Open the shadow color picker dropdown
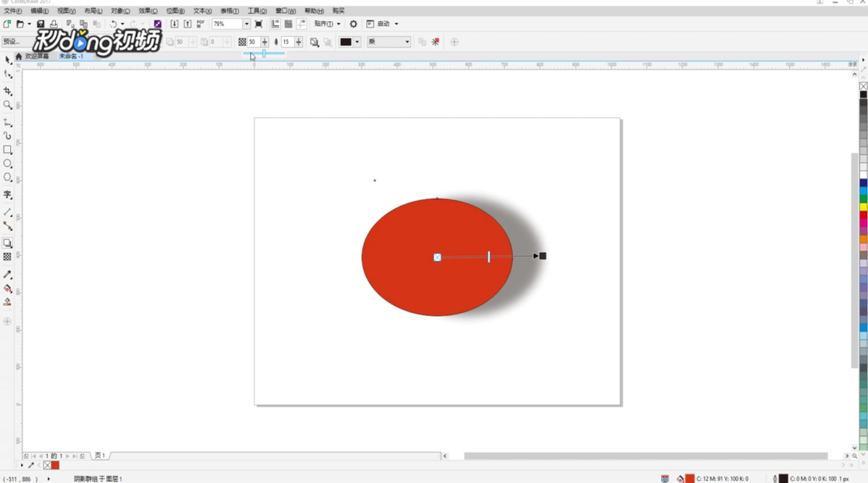Image resolution: width=868 pixels, height=483 pixels. [357, 42]
